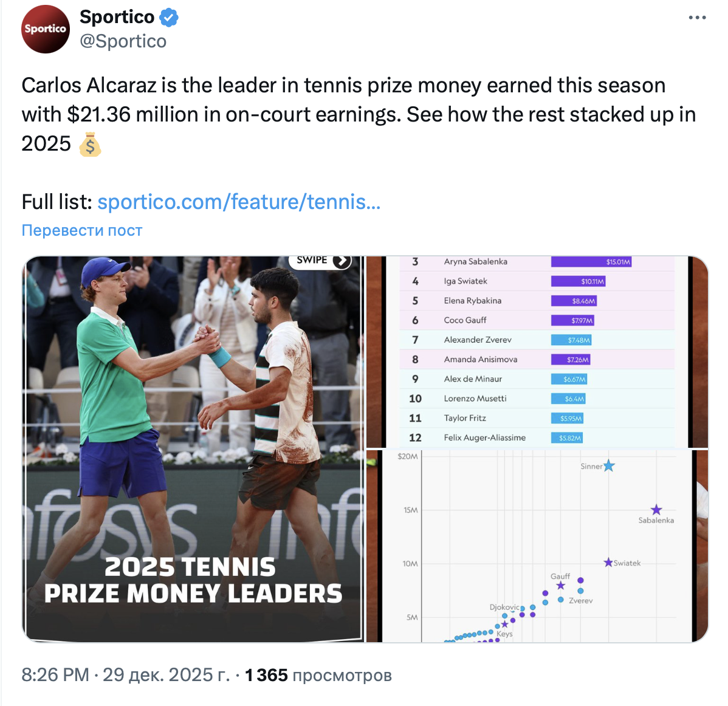Click Alexander Zverev's blue $7.48M bar
This screenshot has width=728, height=706.
[571, 340]
